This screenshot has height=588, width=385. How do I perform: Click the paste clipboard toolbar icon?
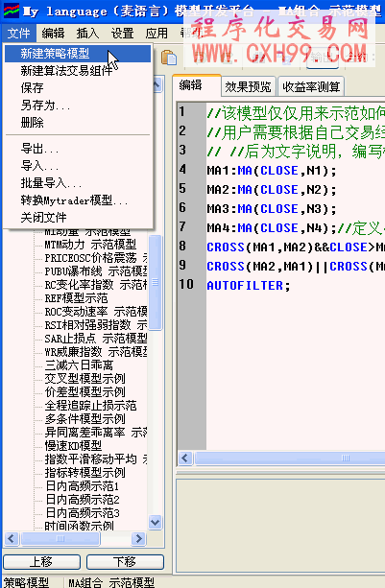tap(169, 58)
